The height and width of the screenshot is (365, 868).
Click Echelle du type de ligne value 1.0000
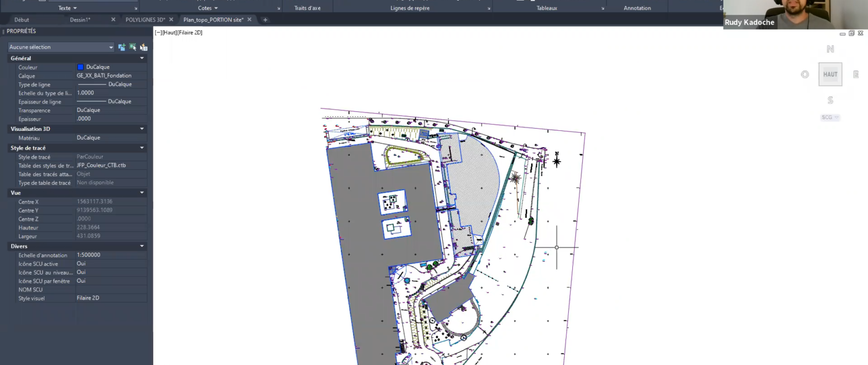pos(111,93)
